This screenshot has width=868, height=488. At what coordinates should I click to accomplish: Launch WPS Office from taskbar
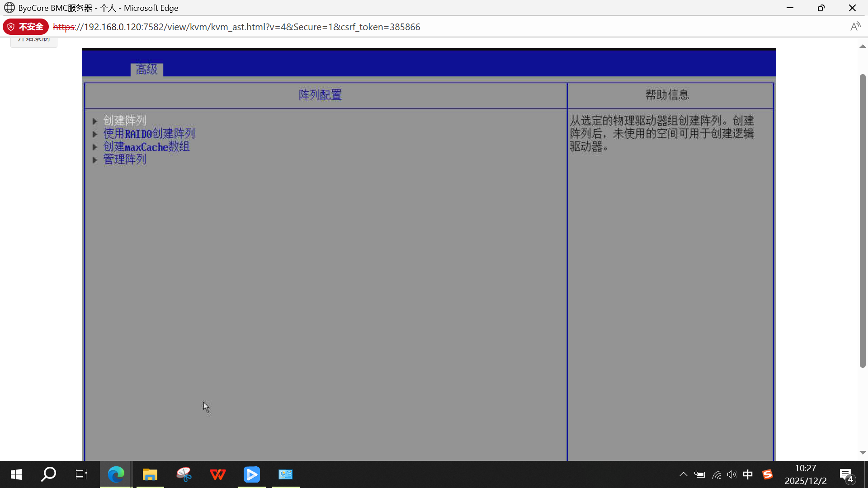tap(217, 474)
